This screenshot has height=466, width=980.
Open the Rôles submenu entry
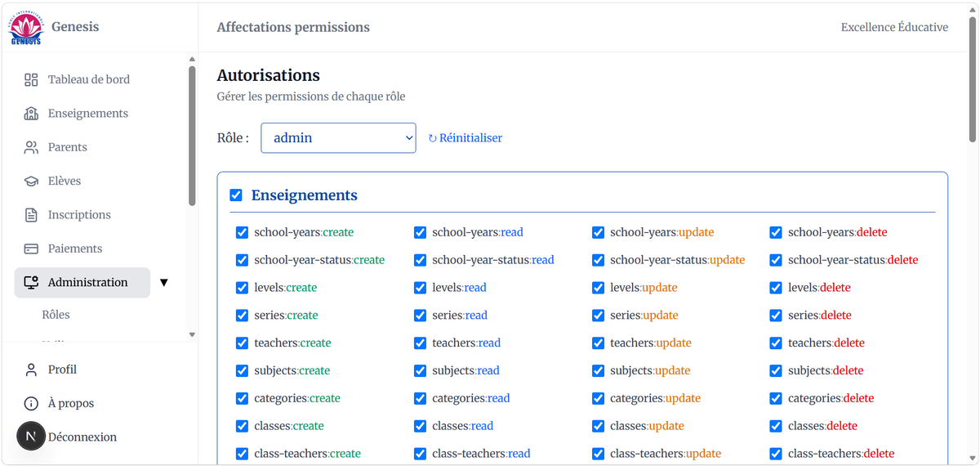pyautogui.click(x=56, y=315)
